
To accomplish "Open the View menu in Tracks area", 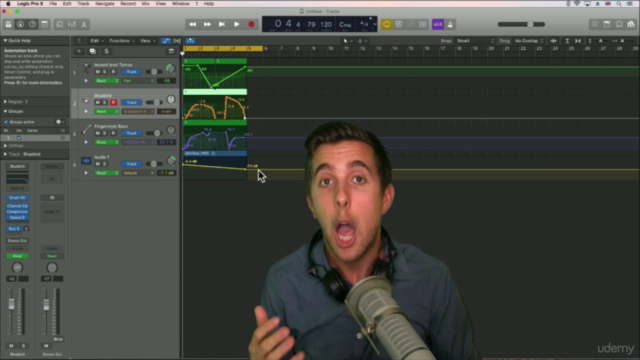I will 147,41.
